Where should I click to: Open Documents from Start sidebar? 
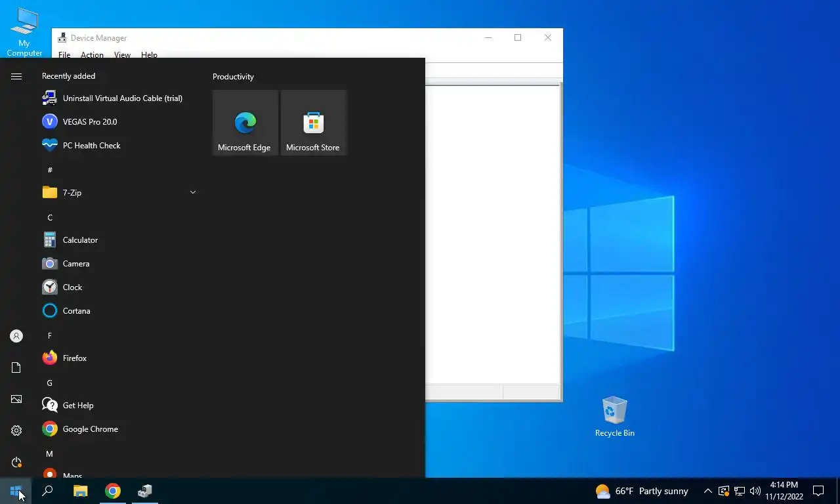pos(16,367)
